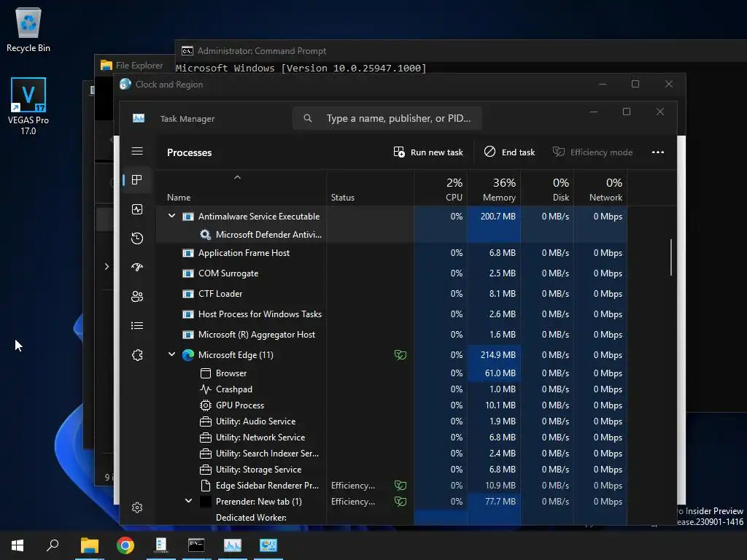Select the Dedicated Worker process row
This screenshot has width=747, height=560.
click(392, 518)
